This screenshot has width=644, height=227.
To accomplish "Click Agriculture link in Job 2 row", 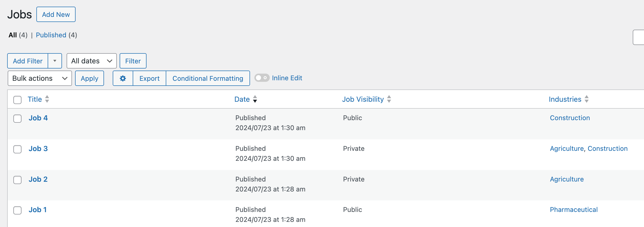I will (x=567, y=179).
